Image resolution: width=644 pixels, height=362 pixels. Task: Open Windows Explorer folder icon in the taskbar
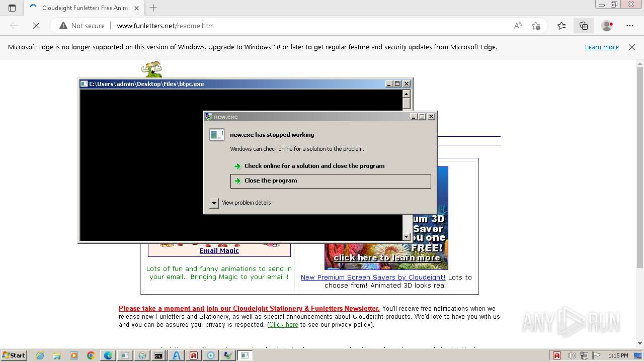[57, 355]
